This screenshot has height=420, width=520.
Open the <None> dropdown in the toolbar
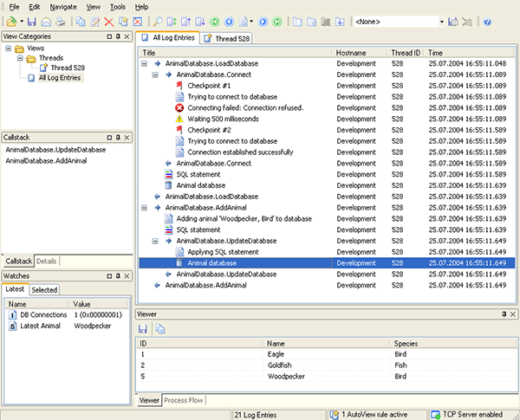(x=442, y=21)
